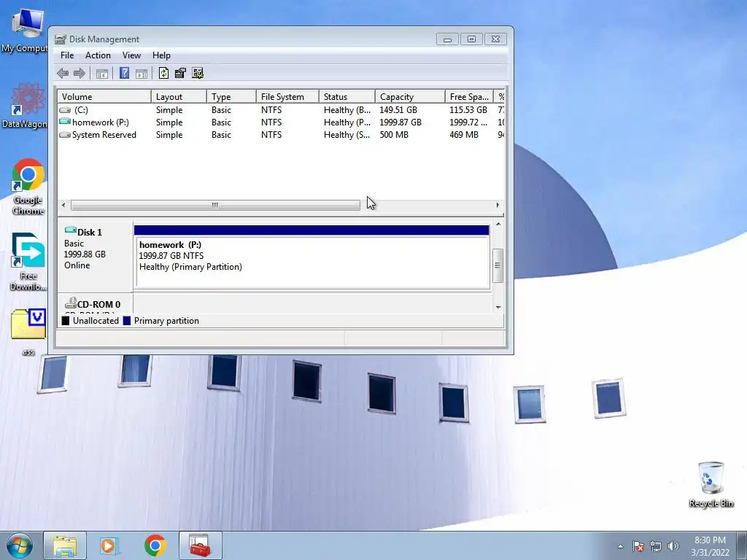
Task: Sort by the Status column header
Action: pos(347,97)
